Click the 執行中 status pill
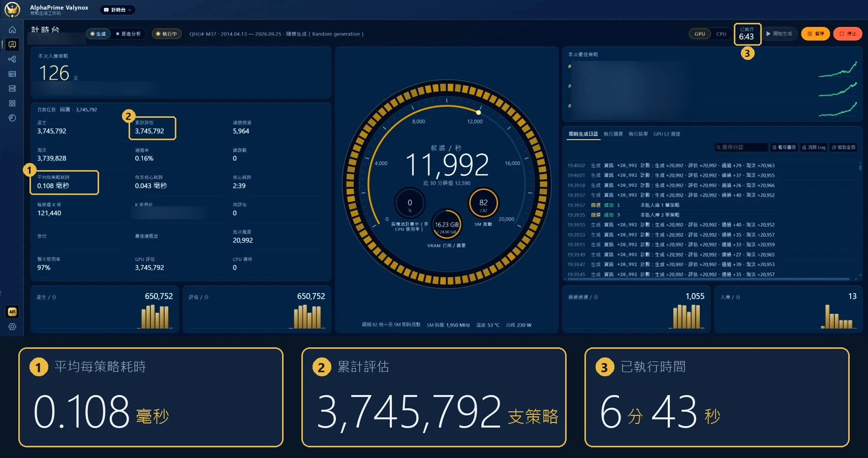 coord(167,34)
